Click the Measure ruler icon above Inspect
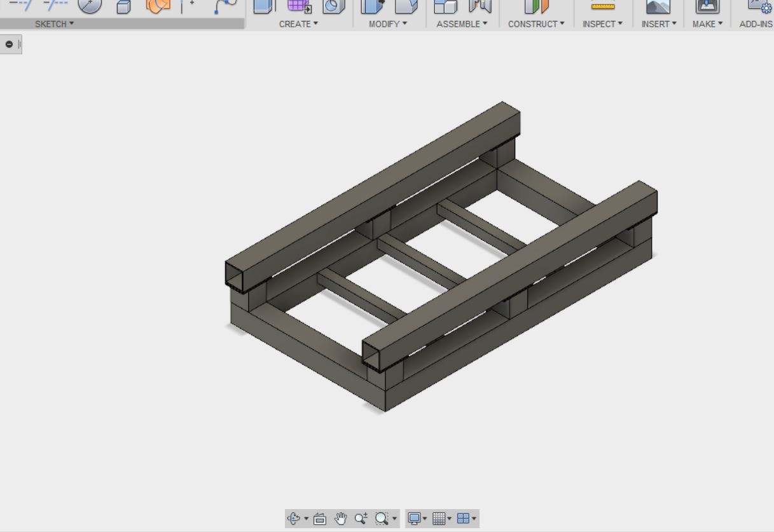The image size is (774, 532). 602,6
